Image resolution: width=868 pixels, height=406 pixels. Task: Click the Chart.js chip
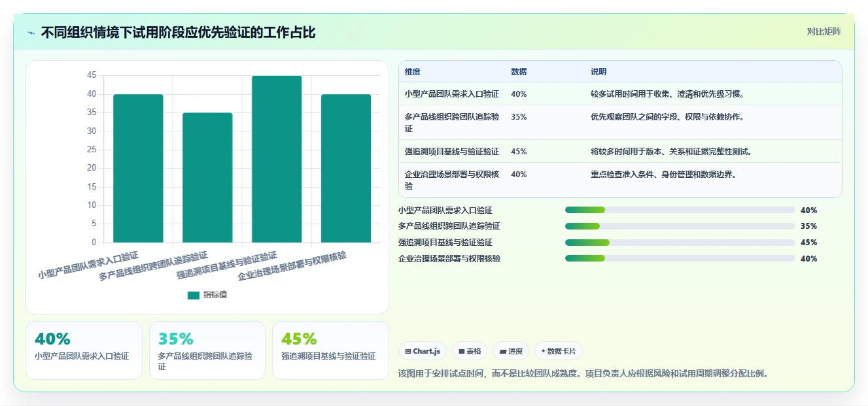pyautogui.click(x=423, y=351)
